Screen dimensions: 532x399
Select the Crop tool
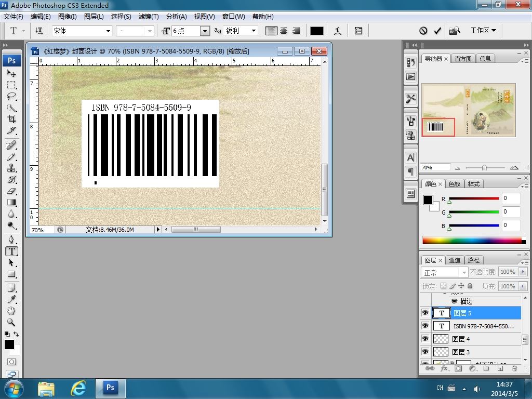tap(11, 119)
